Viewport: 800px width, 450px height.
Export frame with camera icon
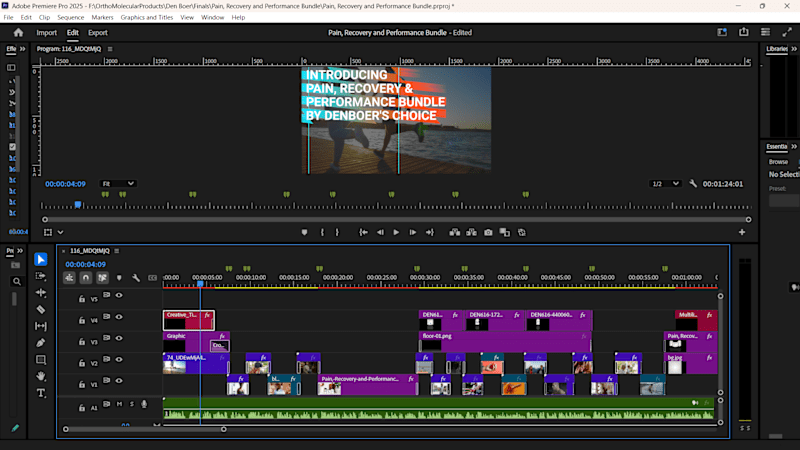click(488, 232)
